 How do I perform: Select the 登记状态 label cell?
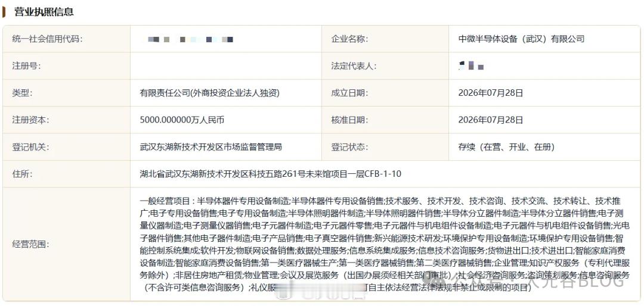pos(385,147)
